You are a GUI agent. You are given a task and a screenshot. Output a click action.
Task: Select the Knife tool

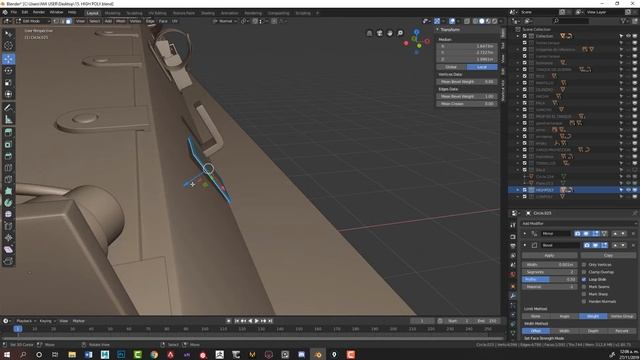coord(8,180)
